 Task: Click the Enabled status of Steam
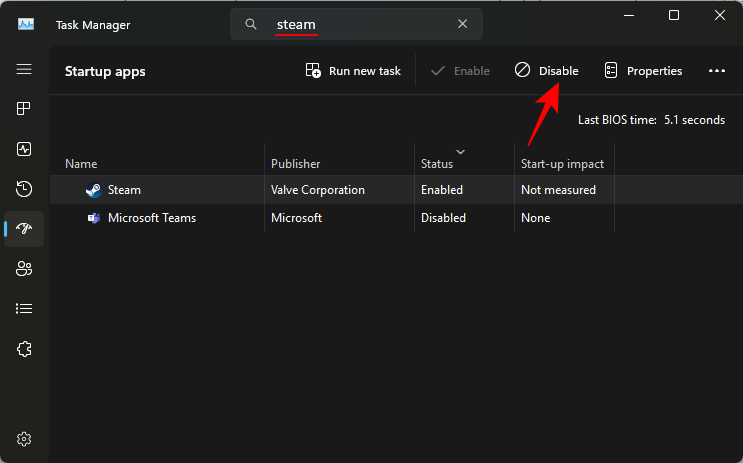(442, 190)
